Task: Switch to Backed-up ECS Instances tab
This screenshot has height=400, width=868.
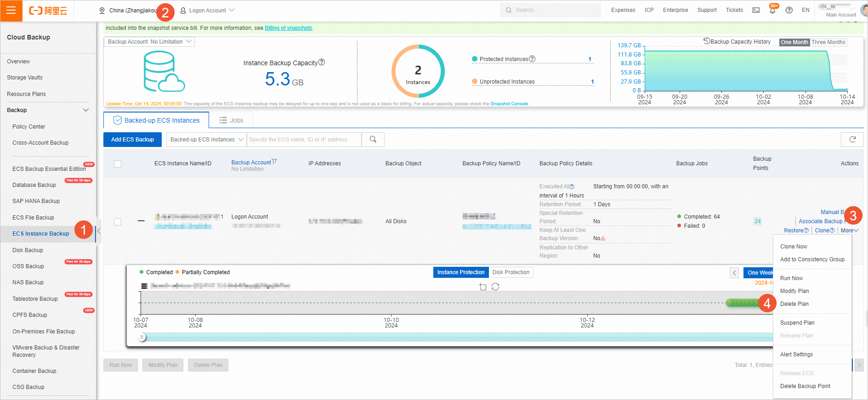Action: [x=156, y=120]
